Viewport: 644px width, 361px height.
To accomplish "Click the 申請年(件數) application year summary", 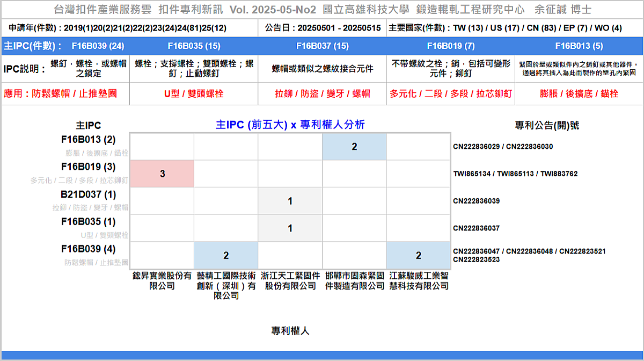I will pos(118,27).
